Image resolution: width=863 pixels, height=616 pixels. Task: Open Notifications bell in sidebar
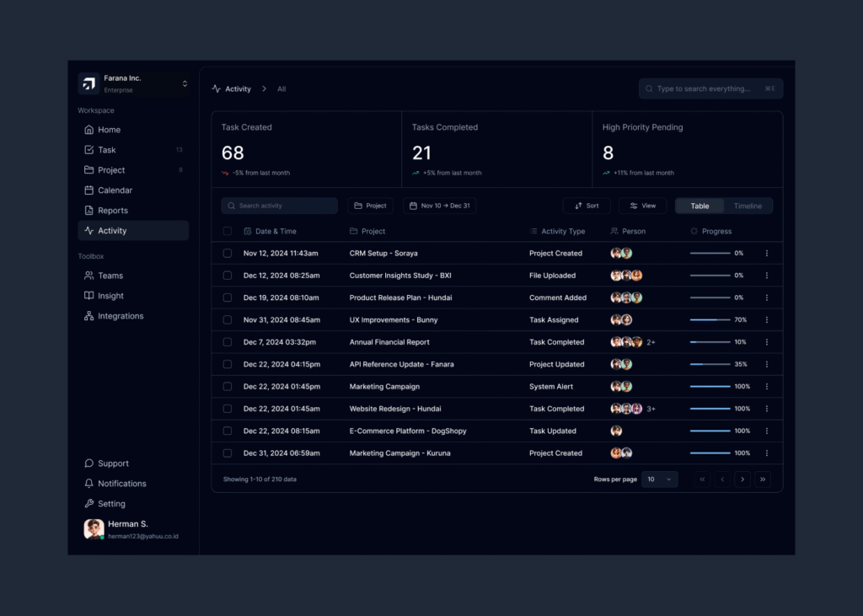[89, 484]
